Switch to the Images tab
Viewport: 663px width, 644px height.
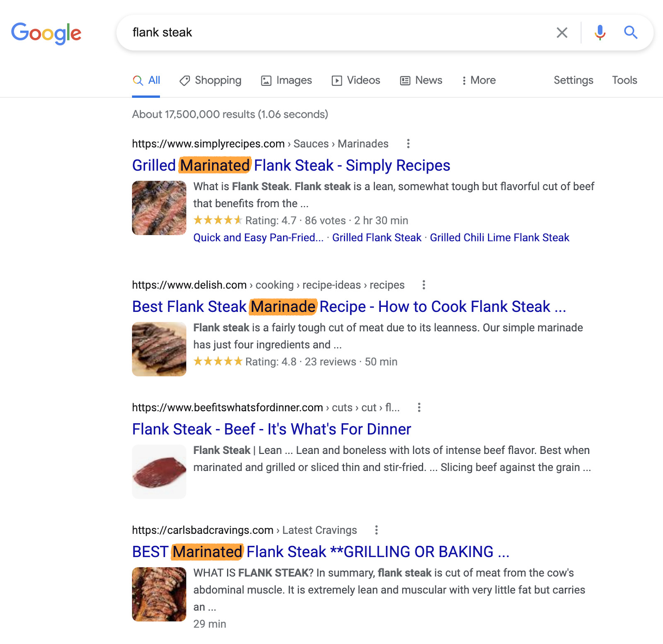coord(286,80)
